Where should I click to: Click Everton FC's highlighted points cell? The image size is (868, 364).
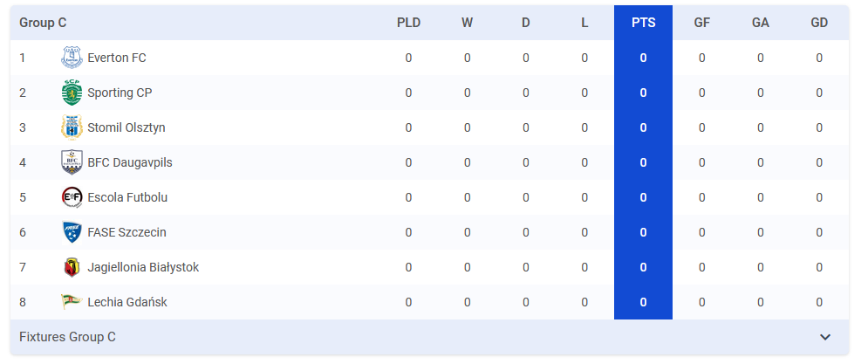pyautogui.click(x=643, y=58)
